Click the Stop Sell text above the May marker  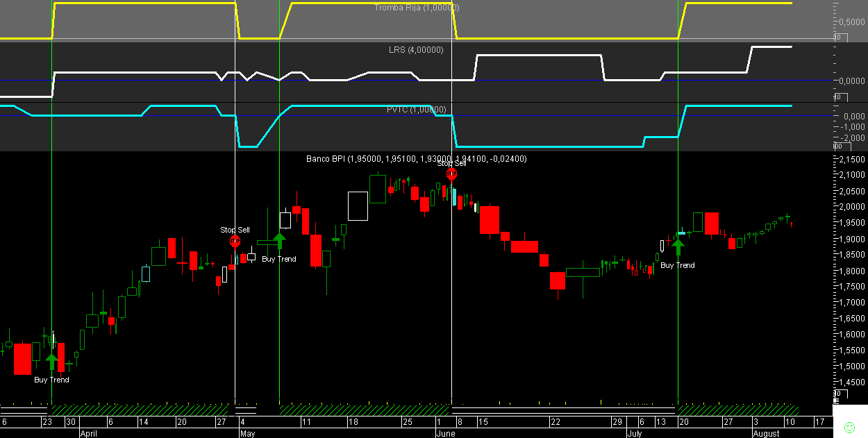pos(235,230)
